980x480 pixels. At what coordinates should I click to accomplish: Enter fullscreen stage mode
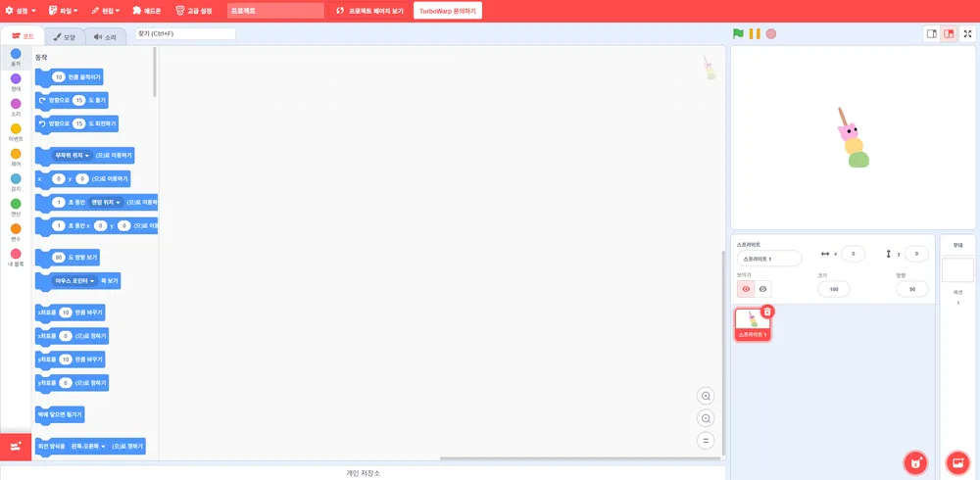(967, 33)
